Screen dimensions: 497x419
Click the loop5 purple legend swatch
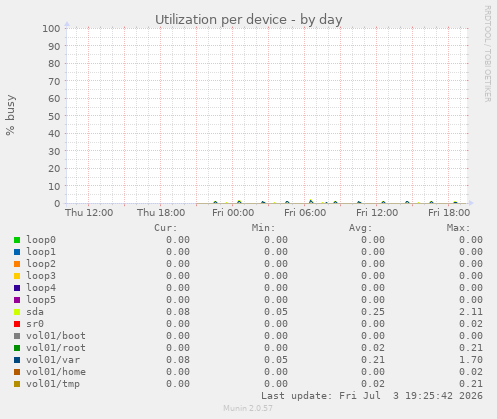click(x=17, y=300)
